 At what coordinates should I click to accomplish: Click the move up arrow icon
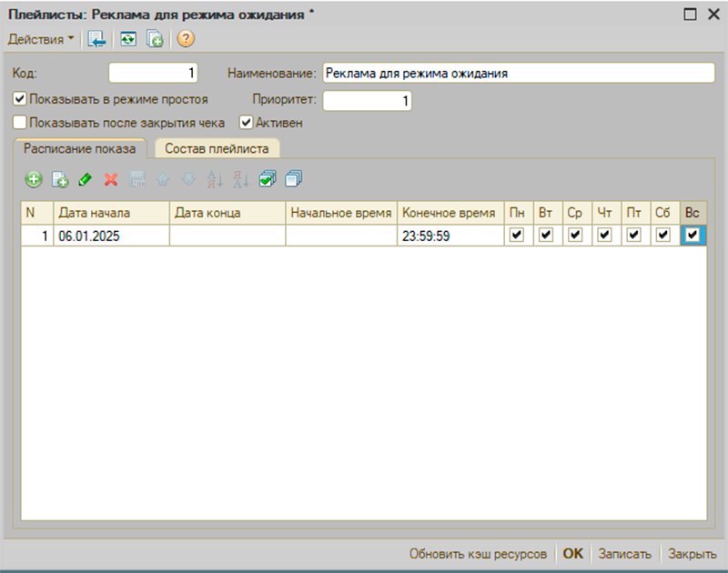pyautogui.click(x=163, y=179)
